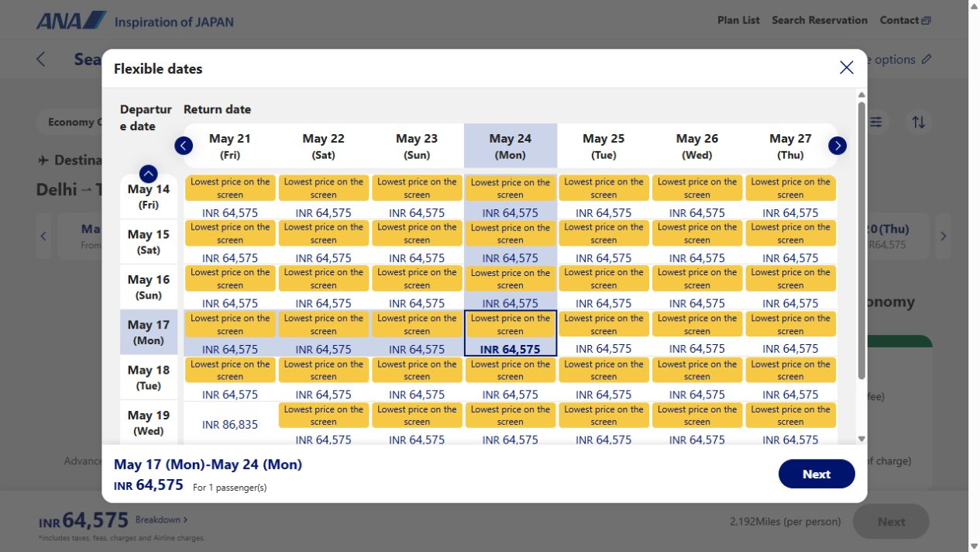Viewport: 980px width, 552px height.
Task: Pick fare for May 14 depart, May 24 return
Action: coord(511,197)
